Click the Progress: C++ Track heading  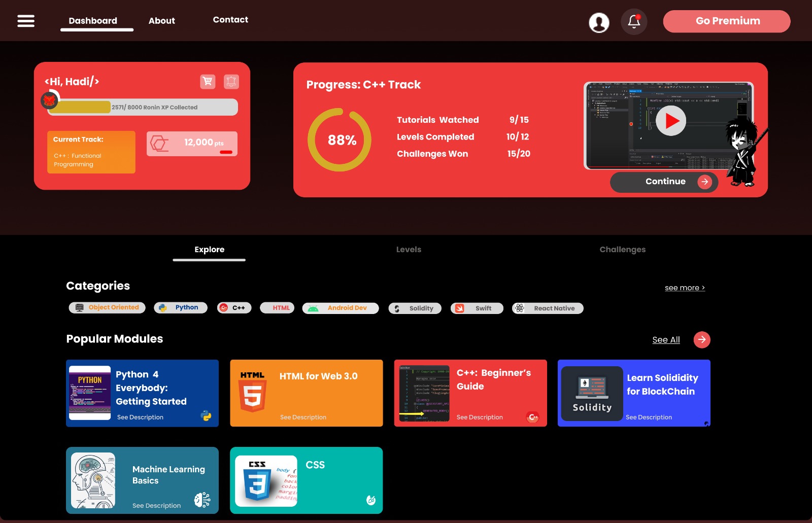click(363, 85)
